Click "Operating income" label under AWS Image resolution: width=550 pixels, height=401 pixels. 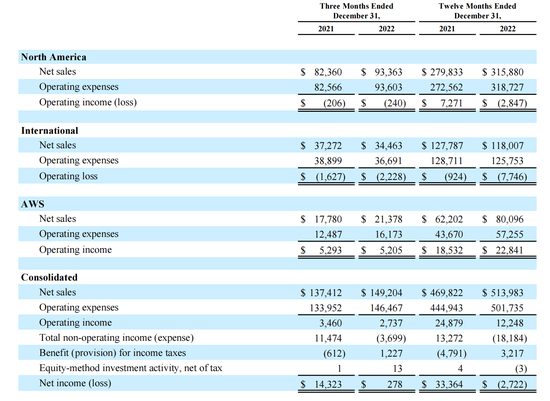point(75,250)
